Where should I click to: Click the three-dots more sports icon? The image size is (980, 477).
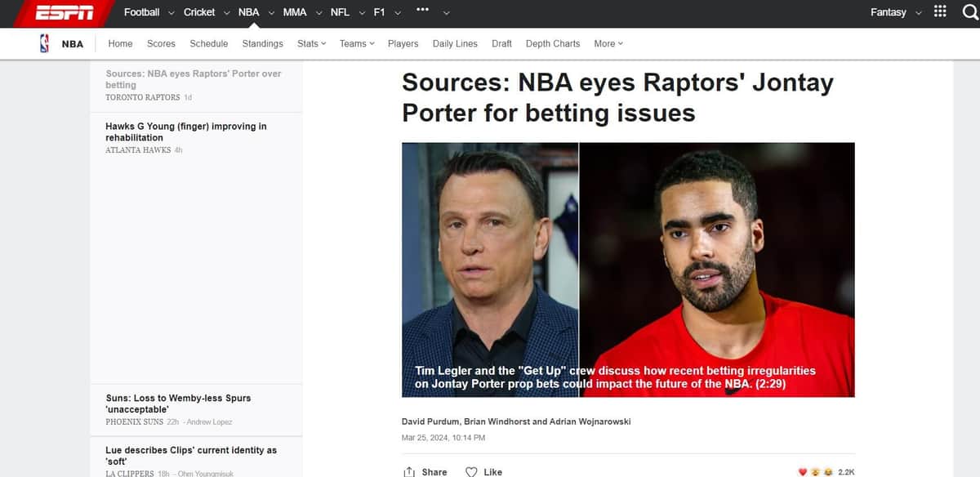422,11
